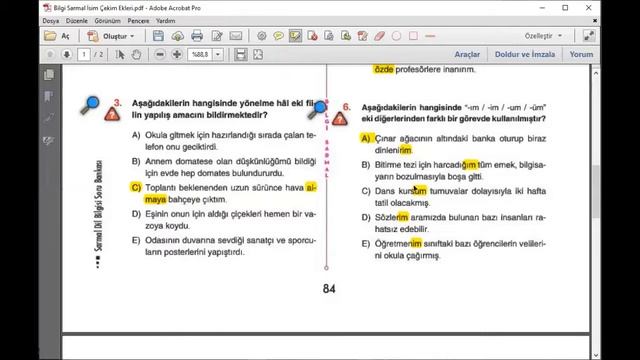Image resolution: width=640 pixels, height=360 pixels.
Task: Open the attachments paperclip sidebar panel
Action: (49, 118)
